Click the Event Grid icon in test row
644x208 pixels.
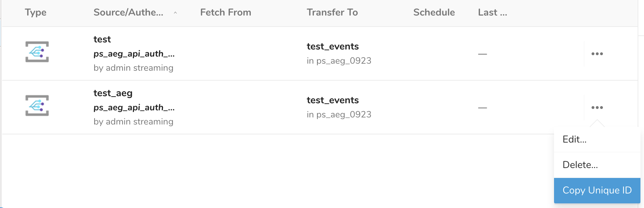(x=37, y=52)
